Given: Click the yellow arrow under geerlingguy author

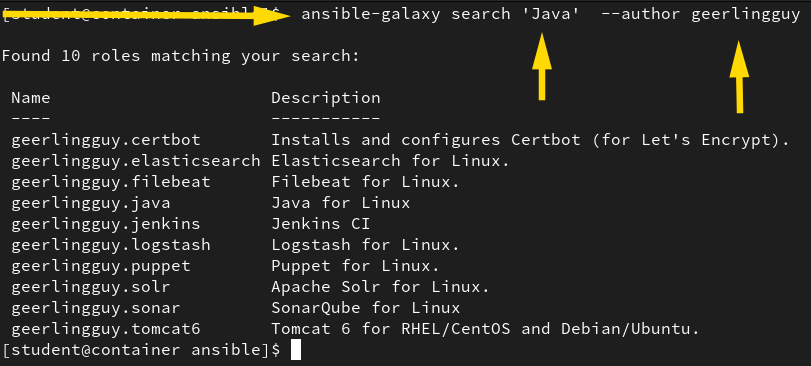Looking at the screenshot, I should pos(739,77).
